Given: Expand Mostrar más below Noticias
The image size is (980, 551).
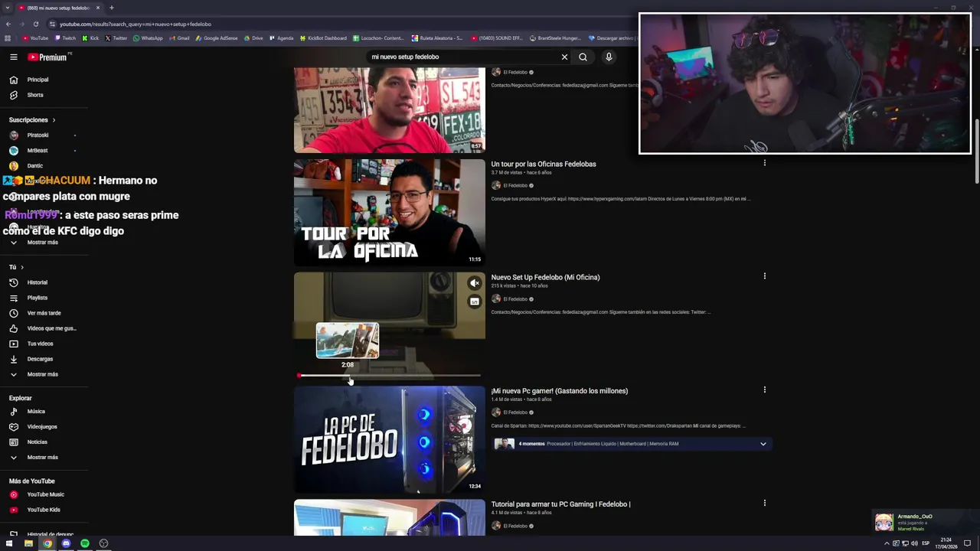Looking at the screenshot, I should (x=44, y=457).
